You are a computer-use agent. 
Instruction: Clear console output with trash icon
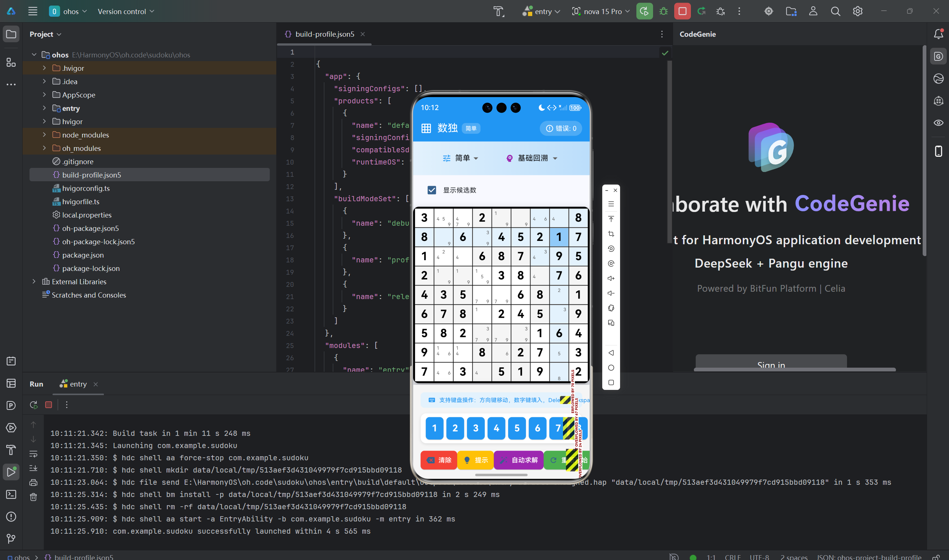pos(34,497)
